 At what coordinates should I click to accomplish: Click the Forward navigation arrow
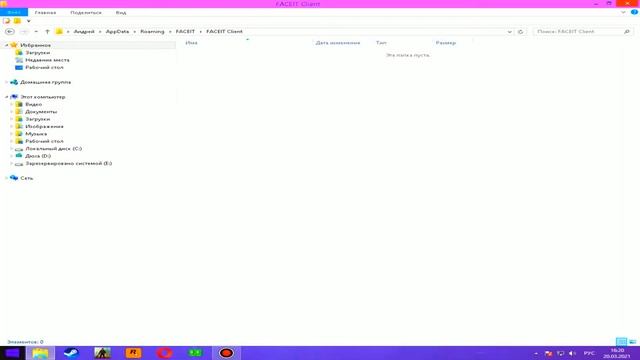pos(24,31)
